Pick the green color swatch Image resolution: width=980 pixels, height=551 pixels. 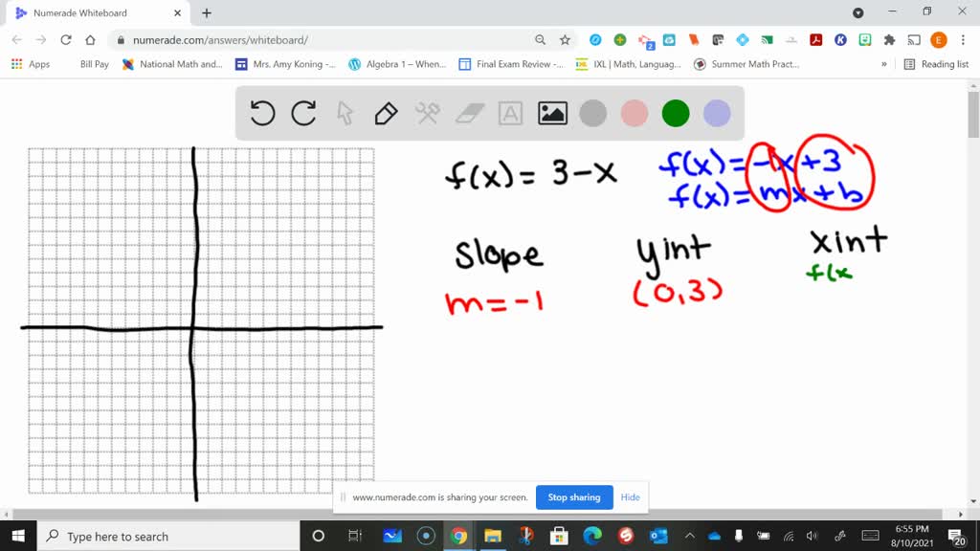pyautogui.click(x=675, y=113)
